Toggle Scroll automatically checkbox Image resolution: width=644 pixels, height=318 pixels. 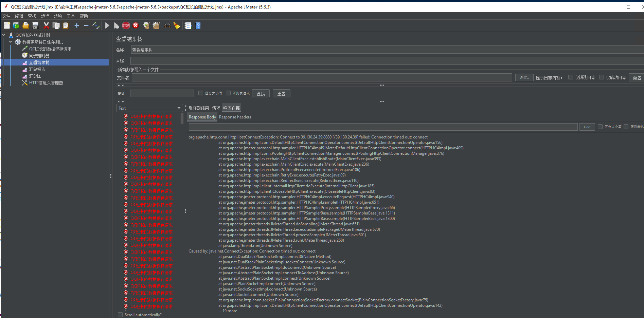(120, 315)
